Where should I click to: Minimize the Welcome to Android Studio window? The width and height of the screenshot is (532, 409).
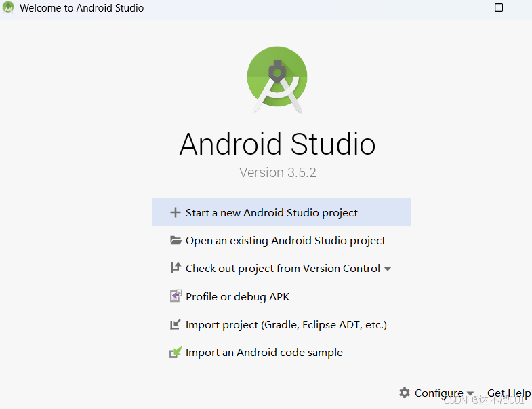click(x=459, y=7)
